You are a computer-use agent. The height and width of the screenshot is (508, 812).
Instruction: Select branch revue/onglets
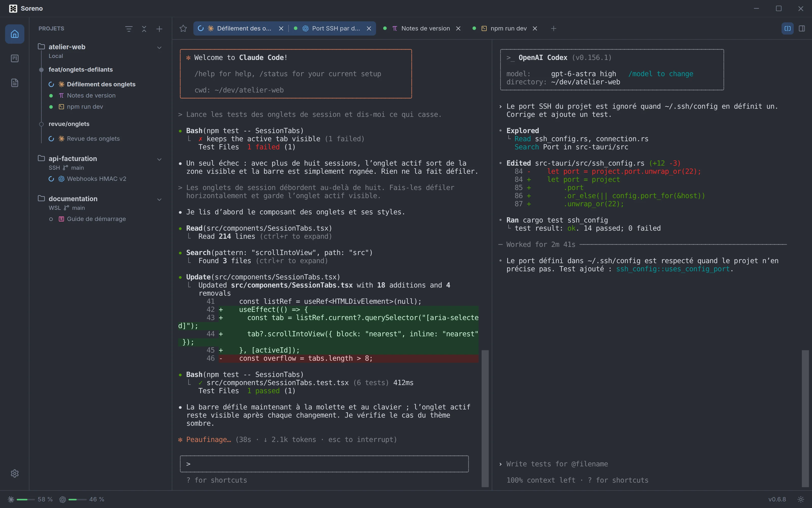click(69, 124)
